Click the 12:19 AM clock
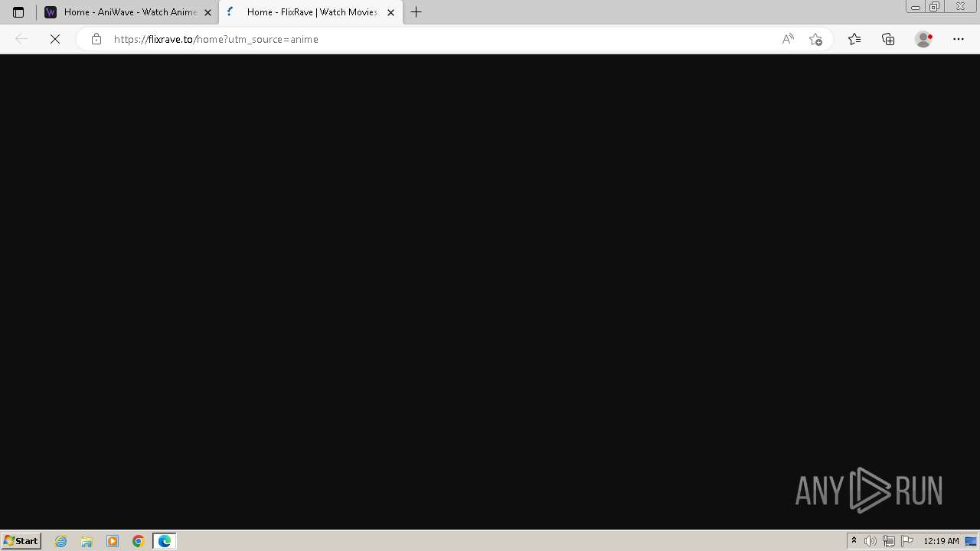 pyautogui.click(x=941, y=541)
